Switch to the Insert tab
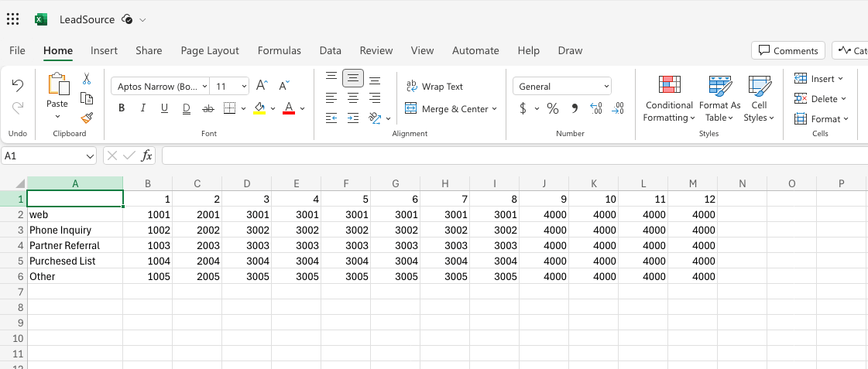The image size is (868, 369). point(104,50)
